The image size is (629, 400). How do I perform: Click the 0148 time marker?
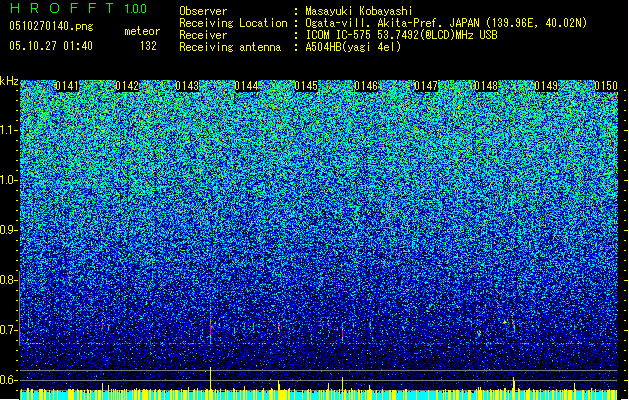[486, 86]
